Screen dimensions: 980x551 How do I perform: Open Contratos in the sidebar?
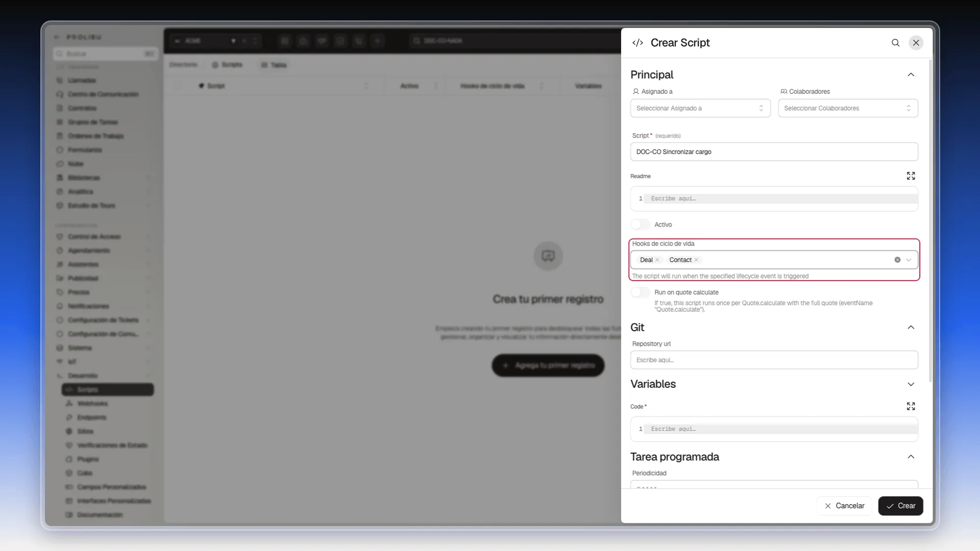pyautogui.click(x=82, y=108)
